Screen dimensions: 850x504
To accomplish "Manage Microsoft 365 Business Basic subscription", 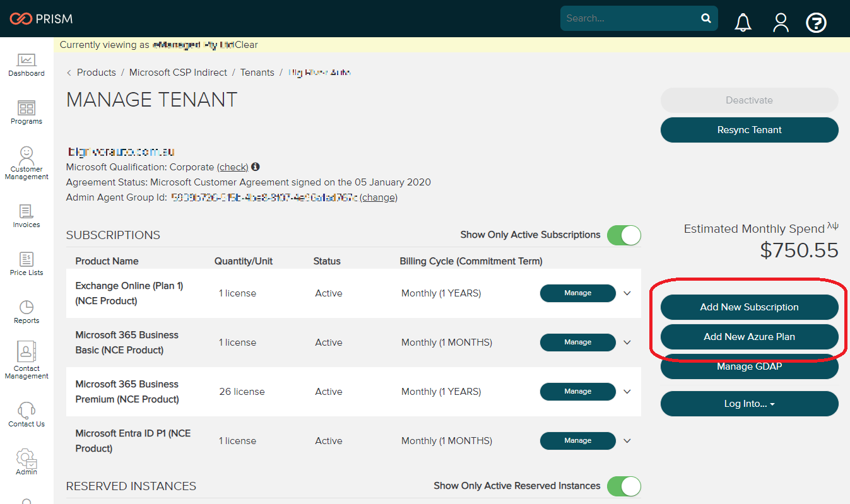I will (578, 343).
